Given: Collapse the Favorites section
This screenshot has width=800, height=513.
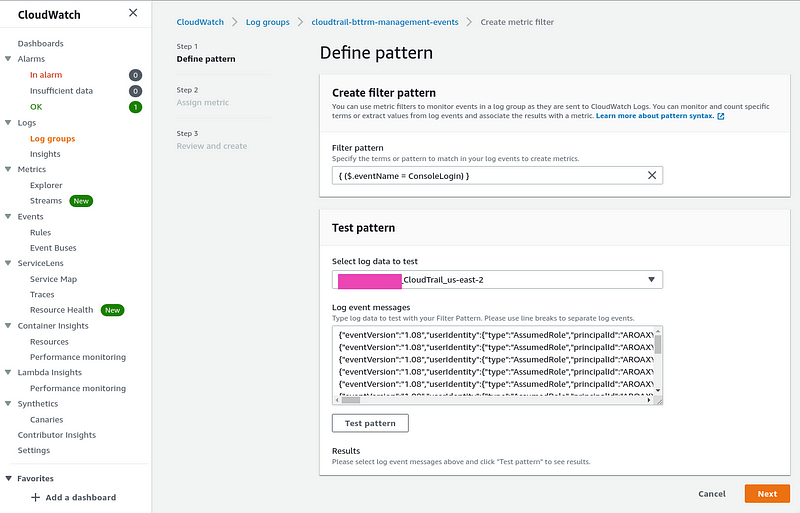Looking at the screenshot, I should point(8,478).
